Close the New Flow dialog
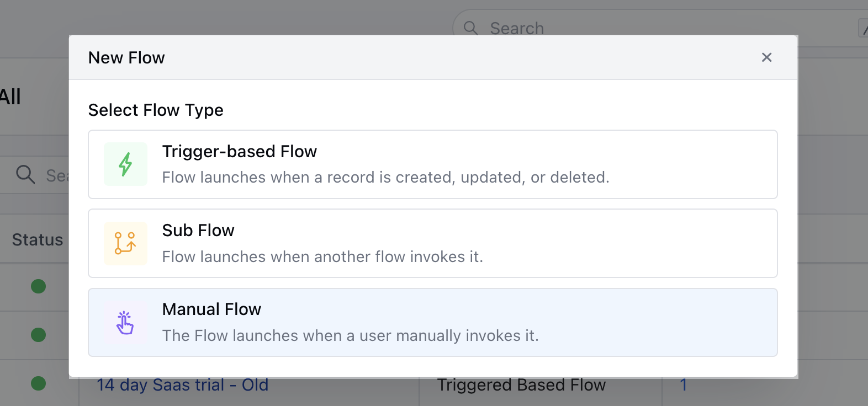Image resolution: width=868 pixels, height=406 pixels. (766, 57)
